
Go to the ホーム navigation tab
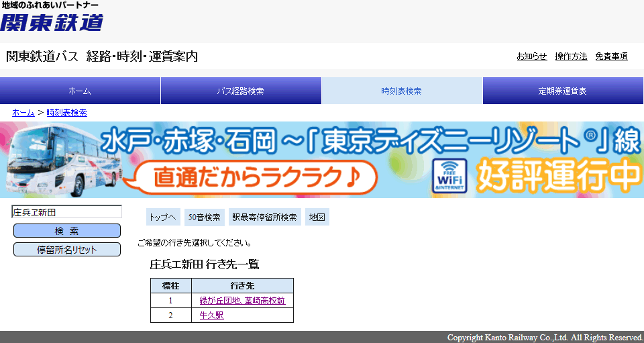tap(80, 91)
